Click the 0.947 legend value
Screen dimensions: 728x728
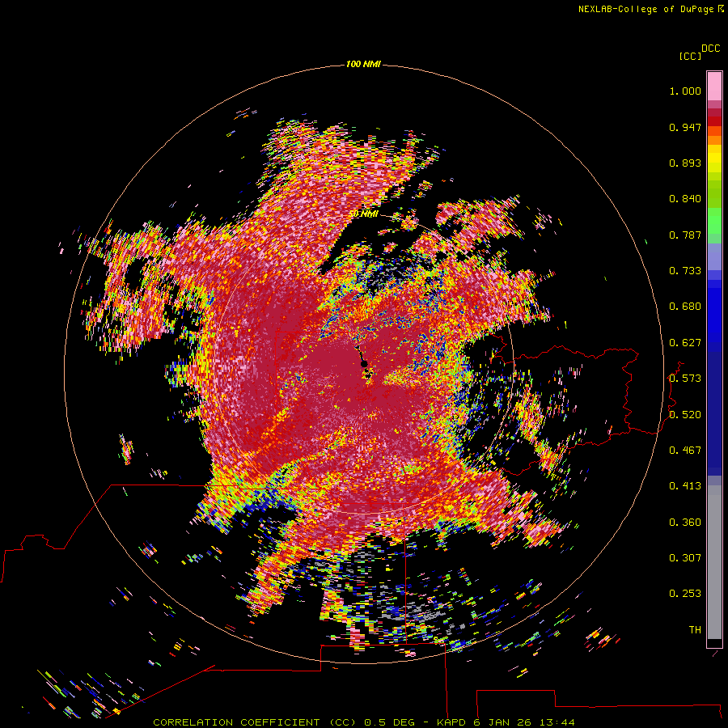point(685,127)
